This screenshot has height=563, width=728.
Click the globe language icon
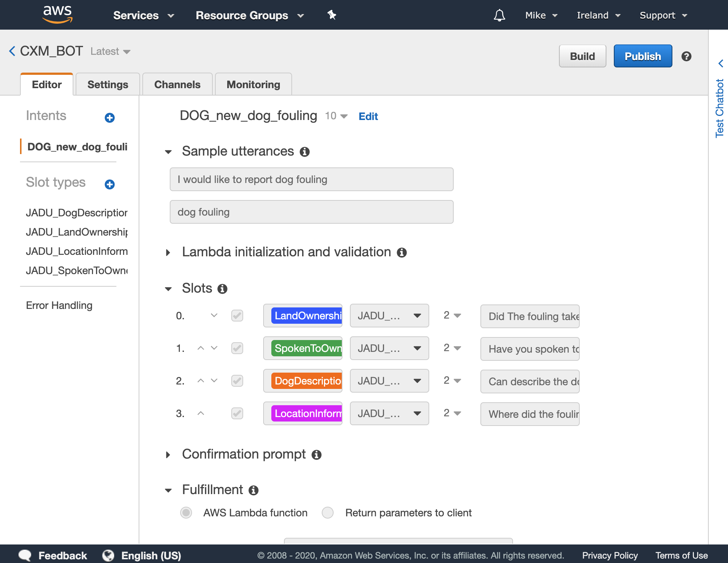pyautogui.click(x=108, y=555)
